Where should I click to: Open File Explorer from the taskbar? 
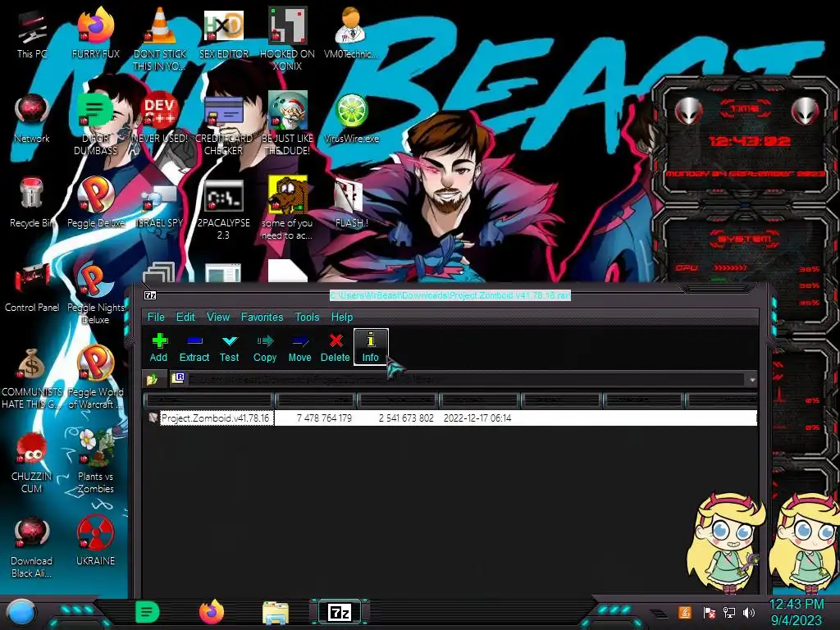coord(276,612)
